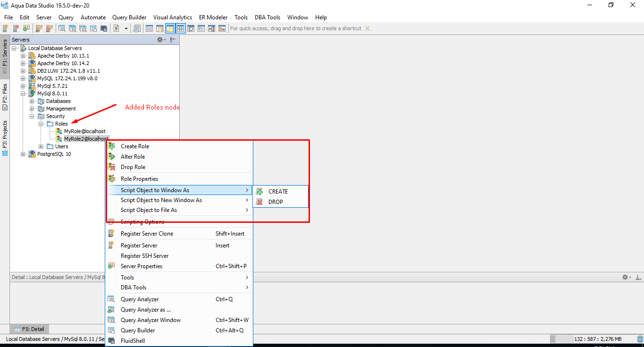
Task: Collapse the Local Database Servers node
Action: click(14, 48)
